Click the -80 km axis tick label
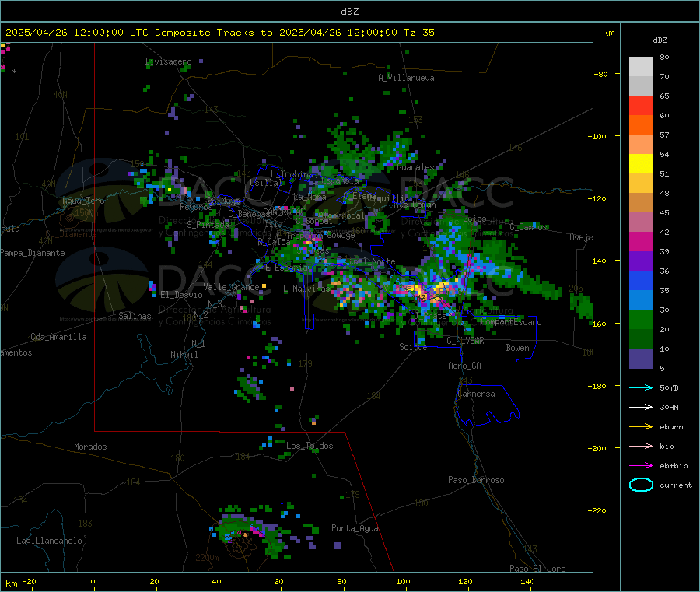The height and width of the screenshot is (592, 700). (x=601, y=74)
